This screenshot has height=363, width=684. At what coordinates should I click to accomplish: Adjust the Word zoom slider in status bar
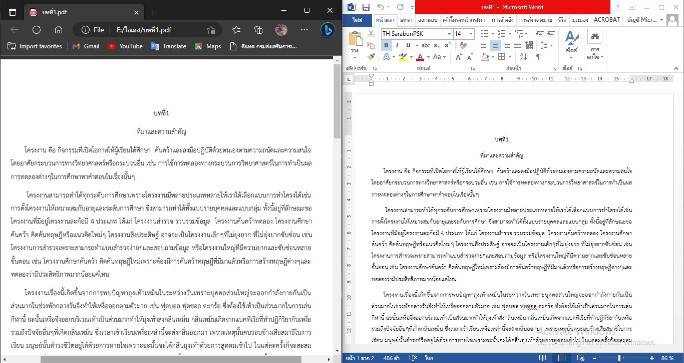tap(619, 358)
